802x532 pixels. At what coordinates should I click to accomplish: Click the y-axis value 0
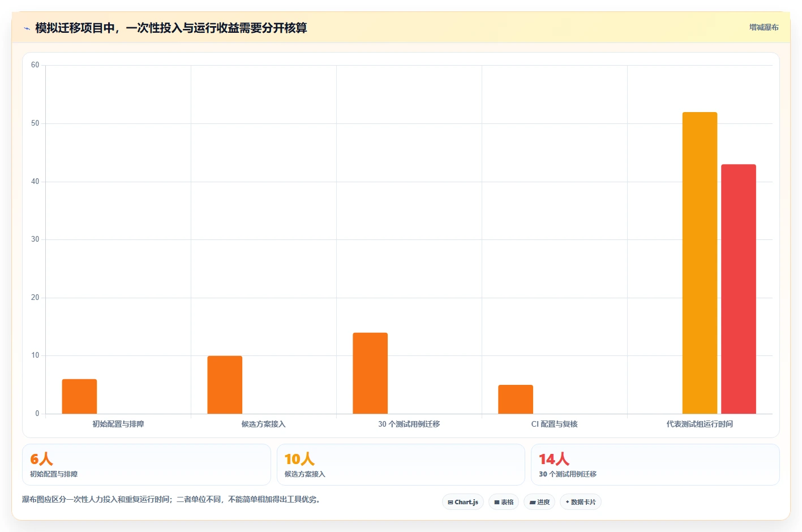pos(37,414)
